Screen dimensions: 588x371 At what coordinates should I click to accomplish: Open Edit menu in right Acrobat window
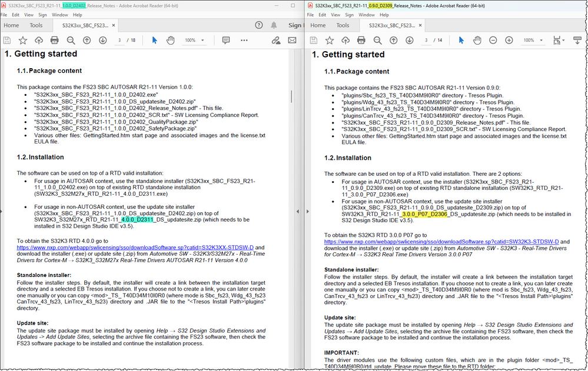point(322,15)
